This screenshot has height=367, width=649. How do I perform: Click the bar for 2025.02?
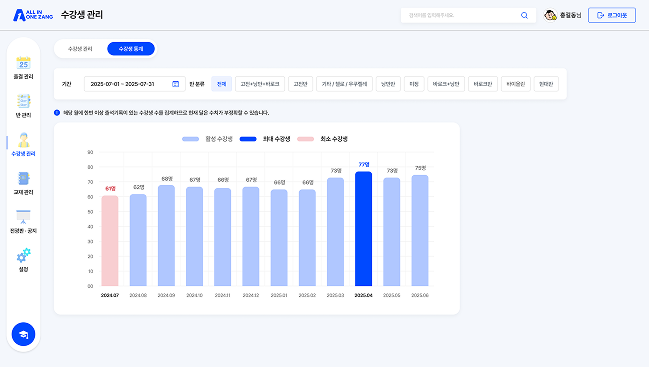pyautogui.click(x=307, y=237)
